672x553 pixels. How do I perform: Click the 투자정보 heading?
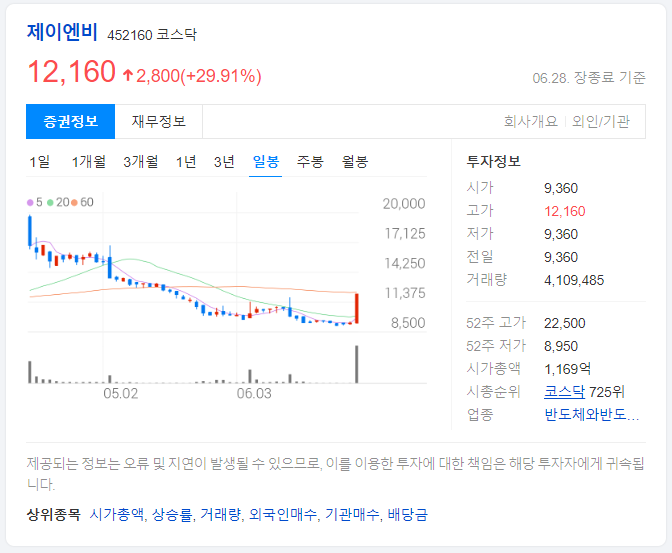click(493, 162)
